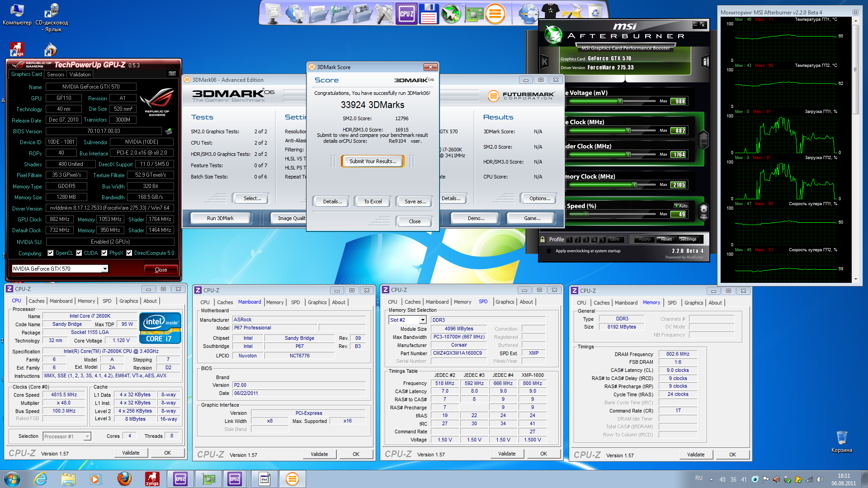Viewport: 868px width, 488px height.
Task: Click the To Excel button in Score dialog
Action: point(373,202)
